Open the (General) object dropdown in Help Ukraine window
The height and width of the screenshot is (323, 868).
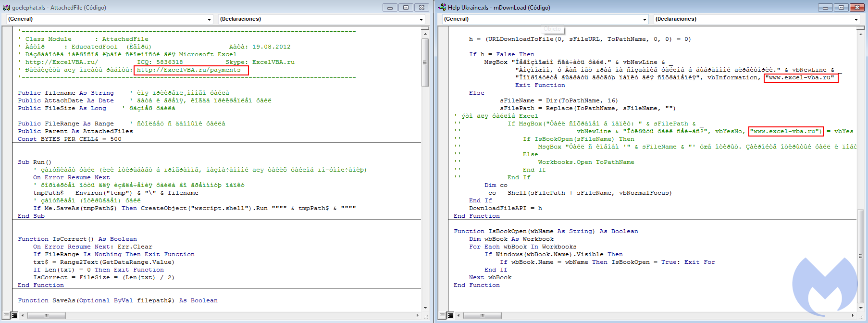tap(645, 19)
